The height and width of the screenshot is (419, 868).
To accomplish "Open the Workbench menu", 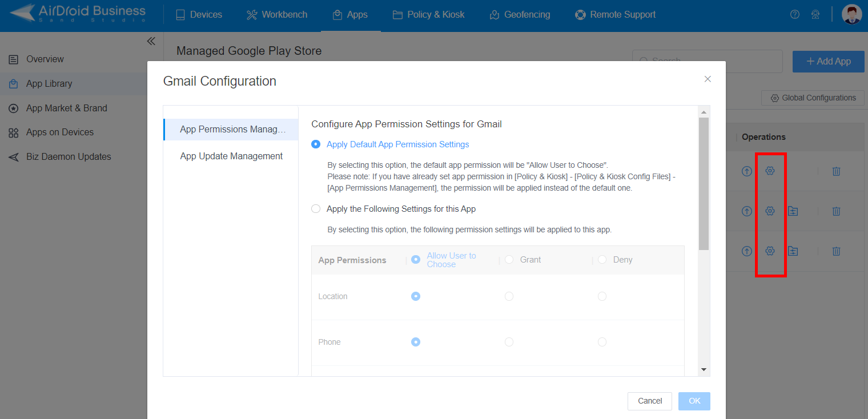I will [x=277, y=15].
